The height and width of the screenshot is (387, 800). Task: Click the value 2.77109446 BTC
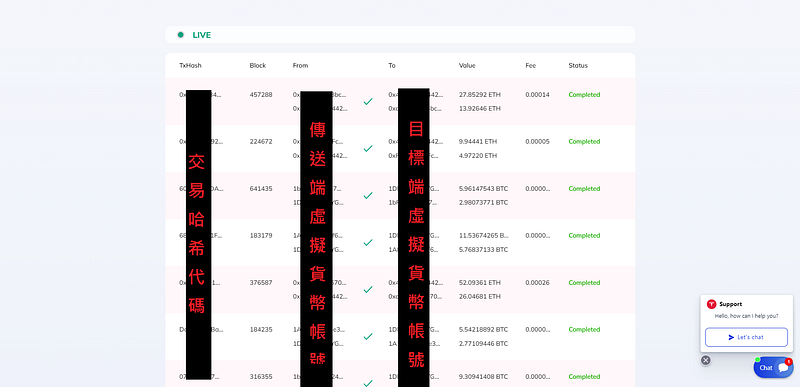click(483, 344)
